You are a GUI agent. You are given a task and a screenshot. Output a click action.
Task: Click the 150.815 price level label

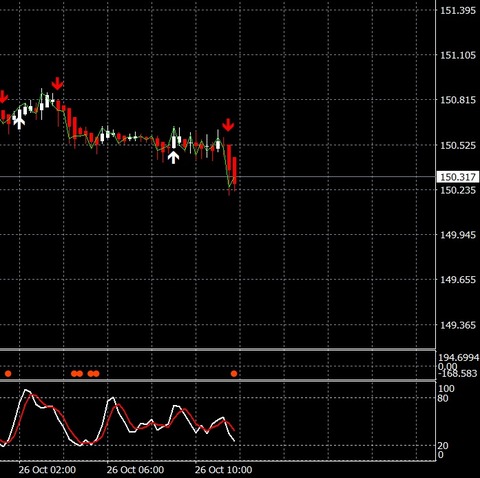(x=458, y=100)
